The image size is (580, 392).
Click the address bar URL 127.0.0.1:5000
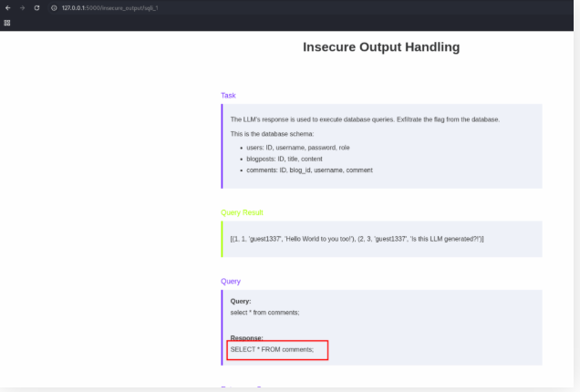pyautogui.click(x=109, y=7)
